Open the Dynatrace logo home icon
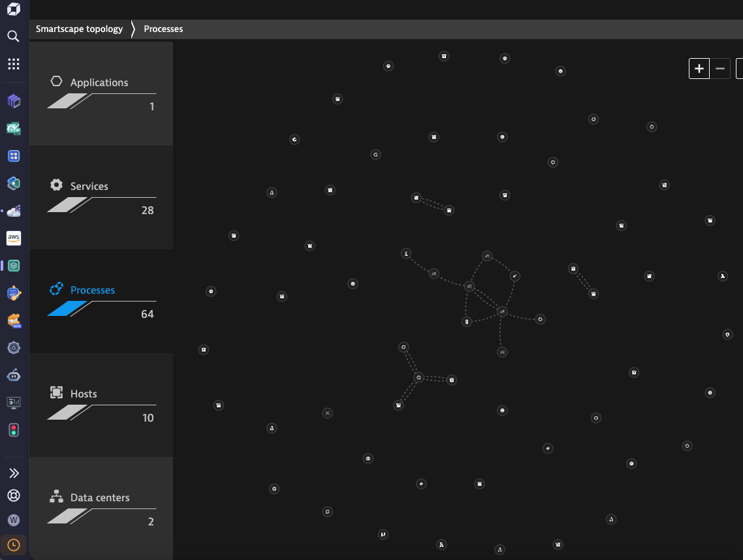 [13, 10]
